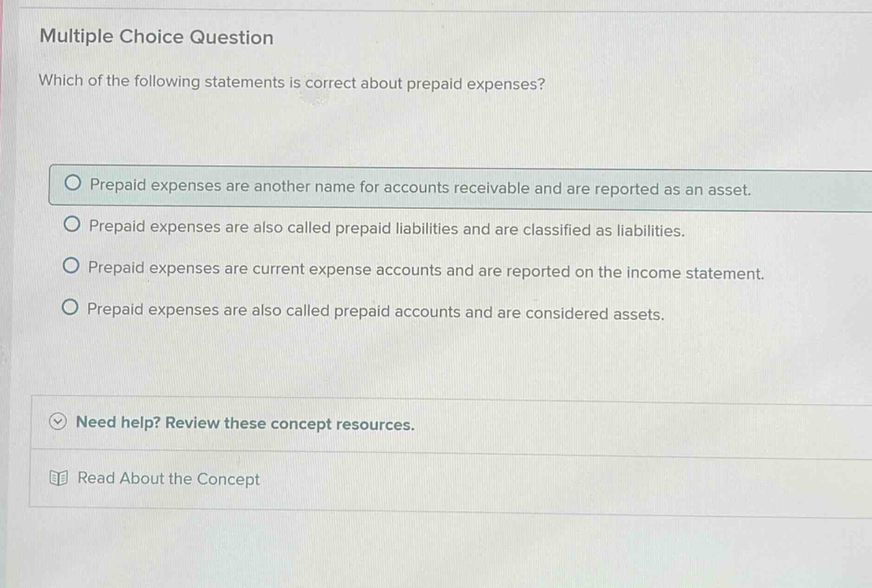Click the Need help Review these concept resources text
872x588 pixels.
[245, 424]
